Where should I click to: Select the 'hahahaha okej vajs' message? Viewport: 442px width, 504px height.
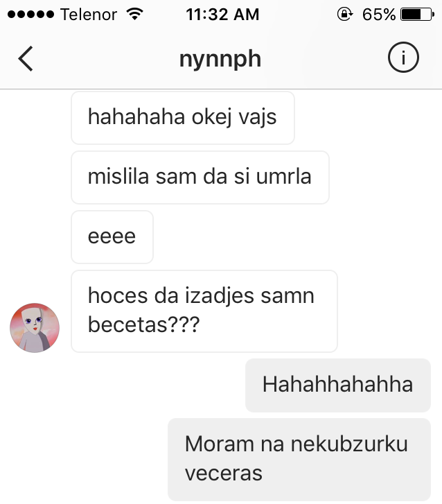coord(183,118)
